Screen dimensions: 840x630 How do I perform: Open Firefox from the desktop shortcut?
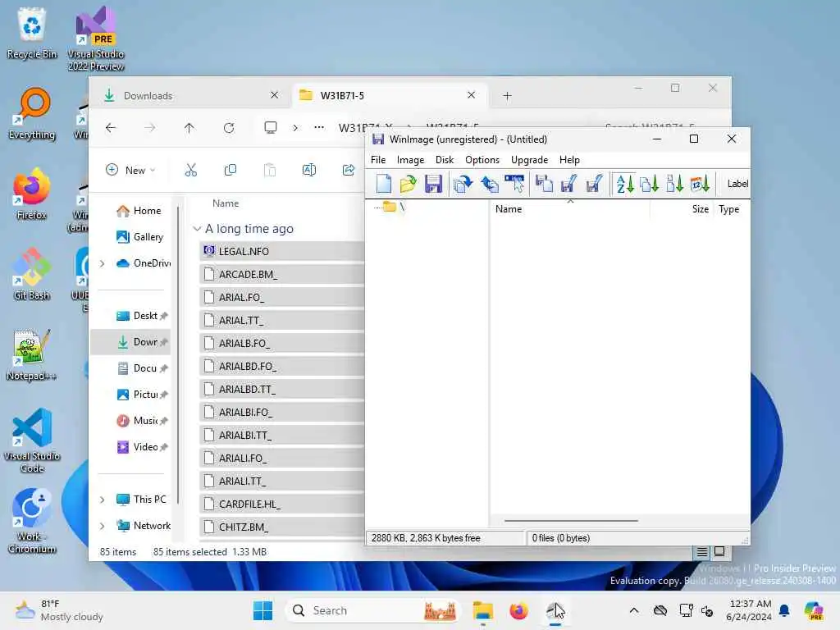pyautogui.click(x=32, y=194)
